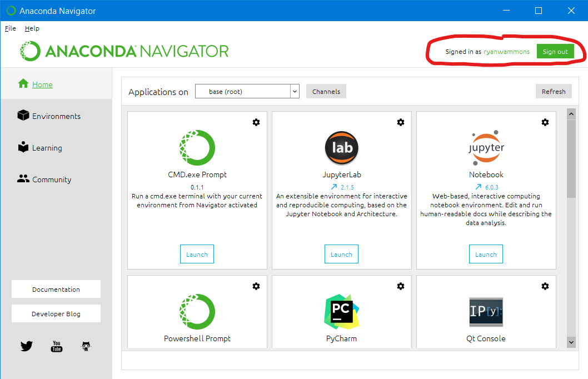Image resolution: width=588 pixels, height=379 pixels.
Task: Click the CMD.exe Prompt title text
Action: pos(197,174)
